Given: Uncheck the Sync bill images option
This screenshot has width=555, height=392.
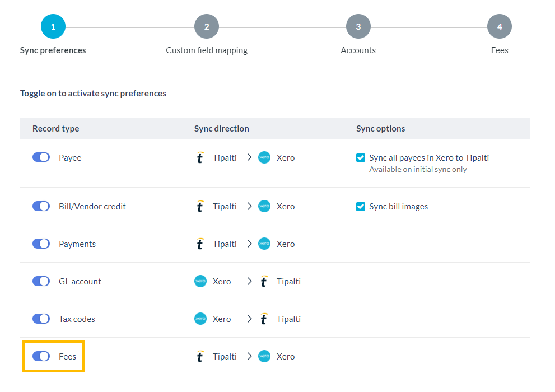Looking at the screenshot, I should [361, 206].
